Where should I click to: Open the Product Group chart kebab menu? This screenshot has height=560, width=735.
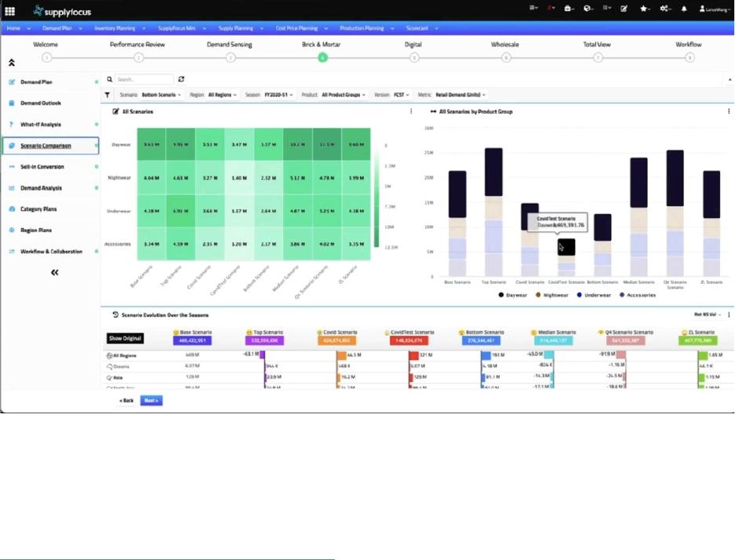click(x=729, y=111)
